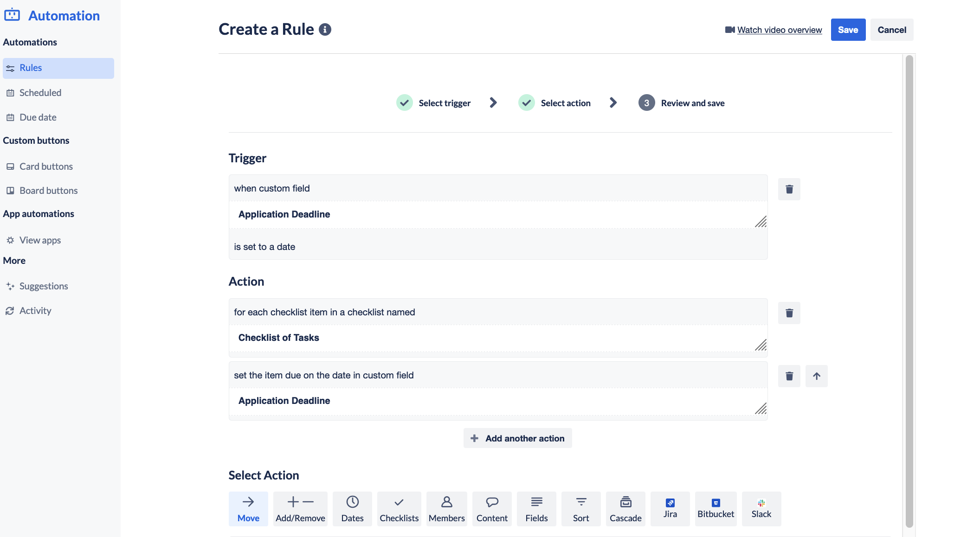
Task: Choose the Checklists action category
Action: [399, 509]
